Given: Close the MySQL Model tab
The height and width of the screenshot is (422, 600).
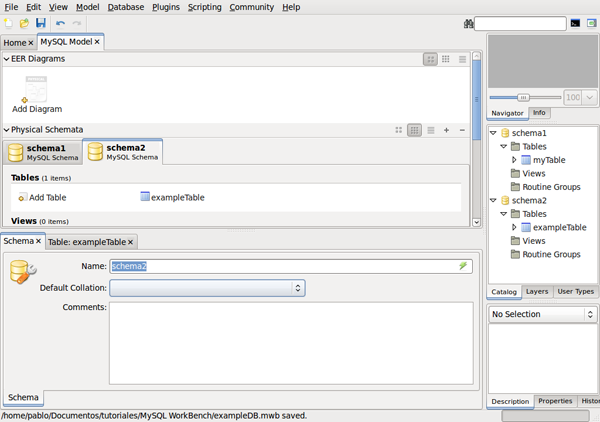Looking at the screenshot, I should tap(97, 42).
